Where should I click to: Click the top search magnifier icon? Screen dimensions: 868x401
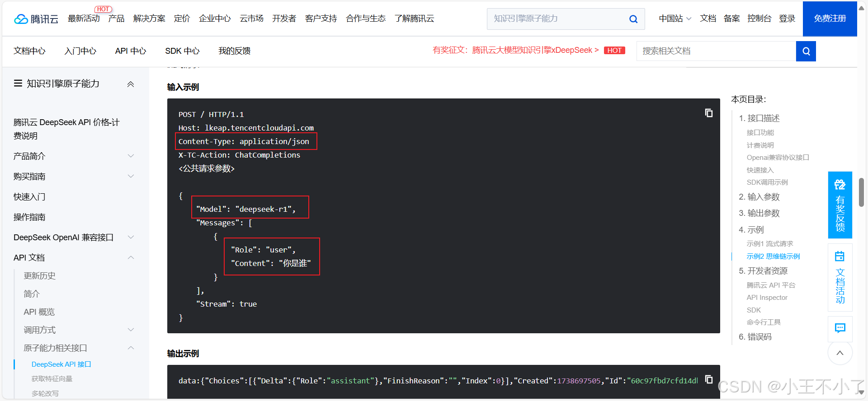pyautogui.click(x=633, y=19)
